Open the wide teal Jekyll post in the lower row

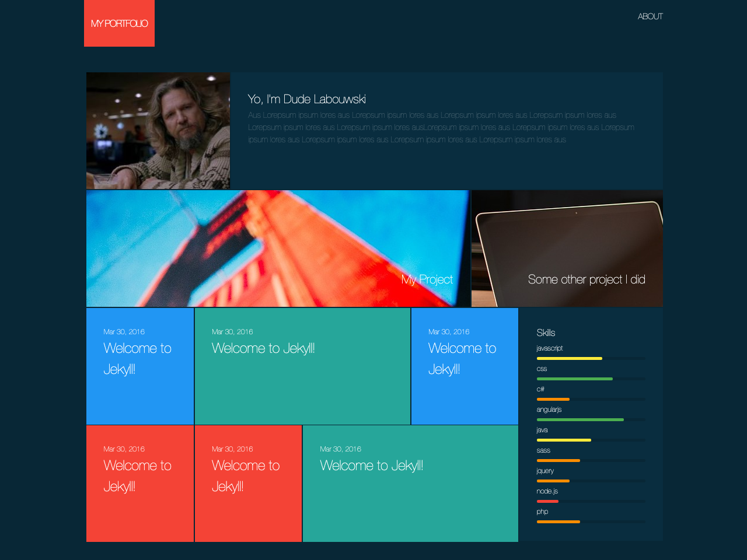410,484
